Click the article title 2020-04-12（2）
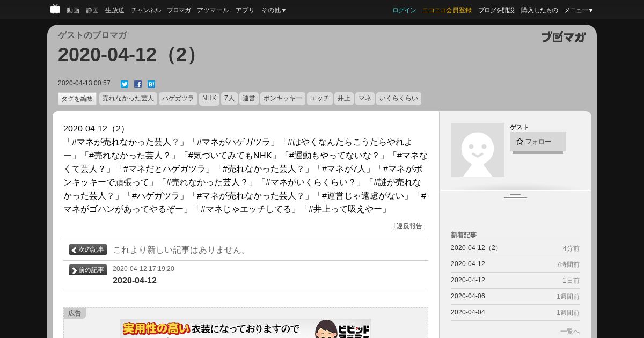 point(129,55)
